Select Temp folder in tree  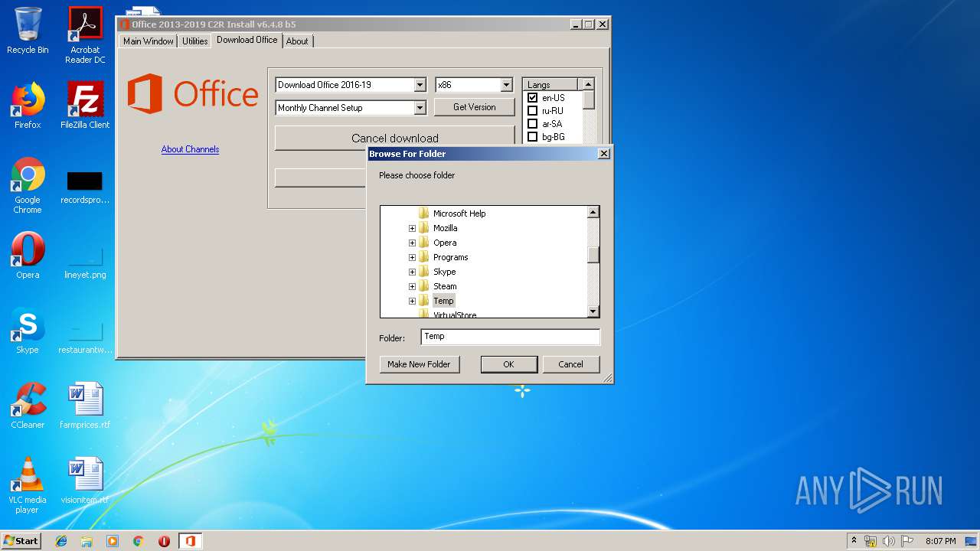click(443, 301)
